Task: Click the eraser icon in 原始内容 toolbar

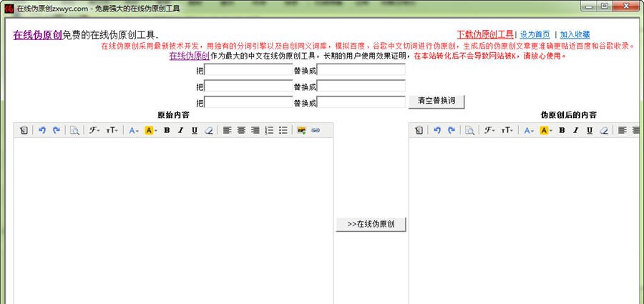Action: 209,130
